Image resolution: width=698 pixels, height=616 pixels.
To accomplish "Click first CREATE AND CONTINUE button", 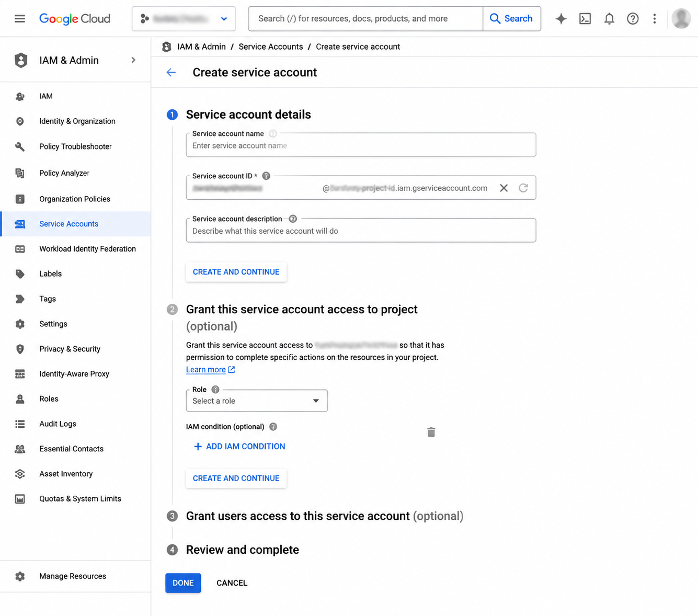I will 236,272.
